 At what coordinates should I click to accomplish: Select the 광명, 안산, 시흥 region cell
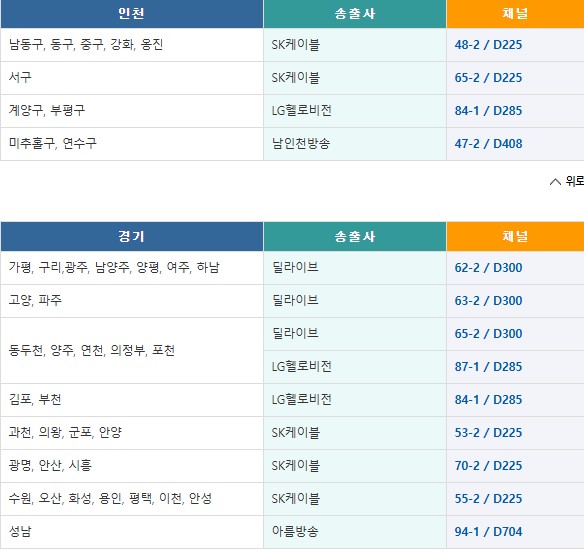tap(132, 466)
